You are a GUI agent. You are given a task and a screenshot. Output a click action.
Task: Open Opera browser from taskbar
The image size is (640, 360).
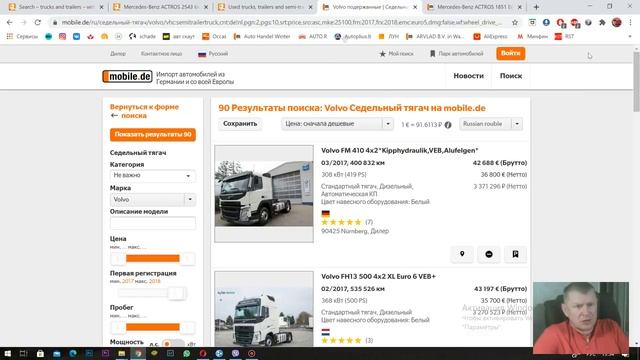[203, 353]
